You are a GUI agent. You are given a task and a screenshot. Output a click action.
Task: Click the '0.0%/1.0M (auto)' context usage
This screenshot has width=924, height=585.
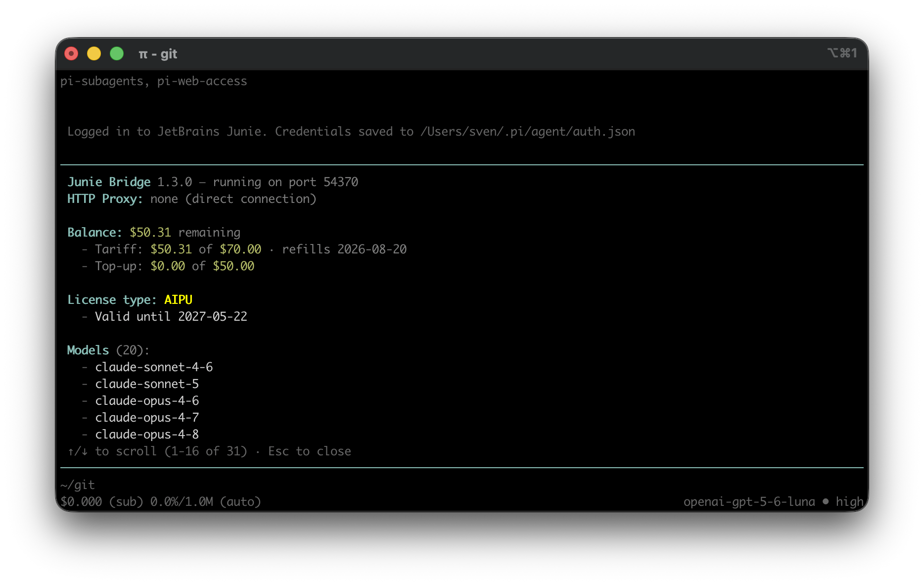pos(206,502)
